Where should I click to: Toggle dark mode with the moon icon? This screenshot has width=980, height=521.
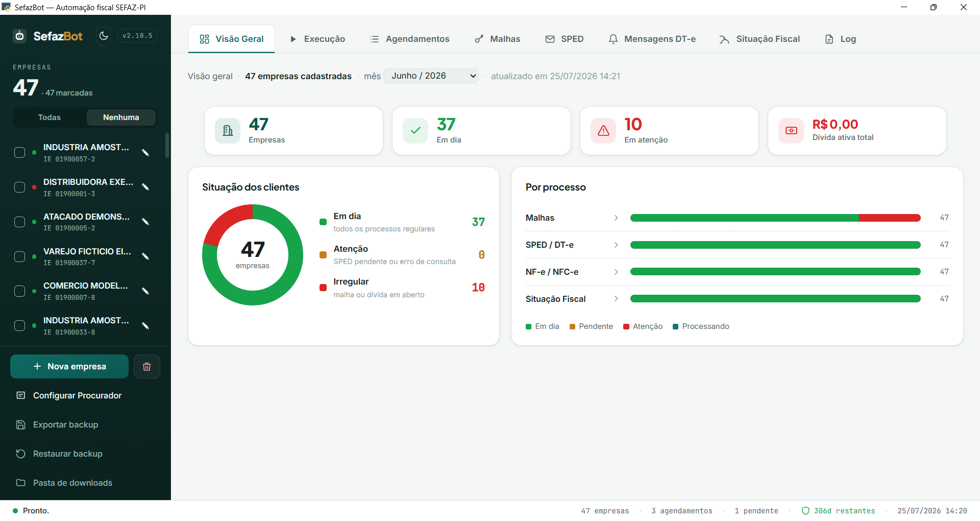click(104, 36)
